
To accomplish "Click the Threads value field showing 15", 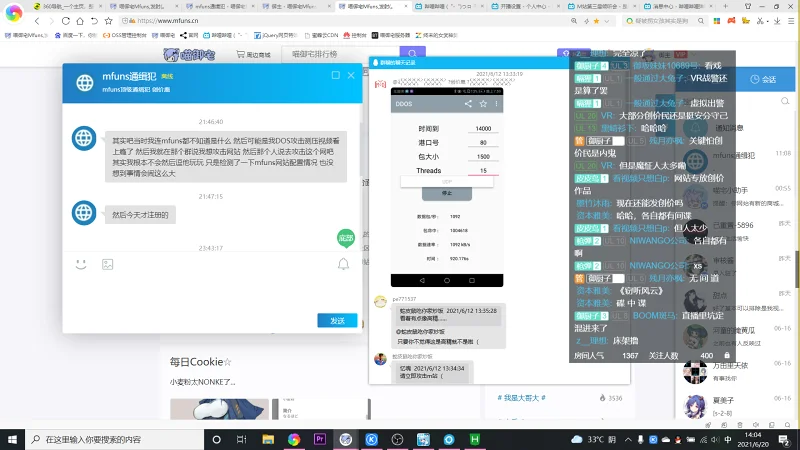I will (483, 170).
